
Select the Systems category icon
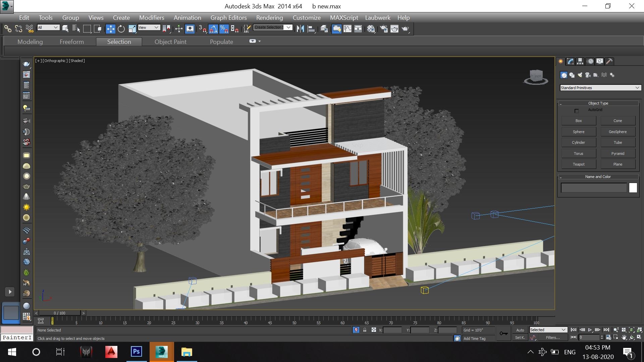[612, 75]
